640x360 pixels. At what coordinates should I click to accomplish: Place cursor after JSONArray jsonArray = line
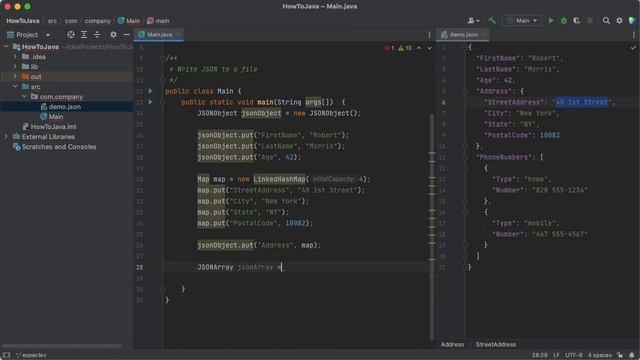click(283, 267)
